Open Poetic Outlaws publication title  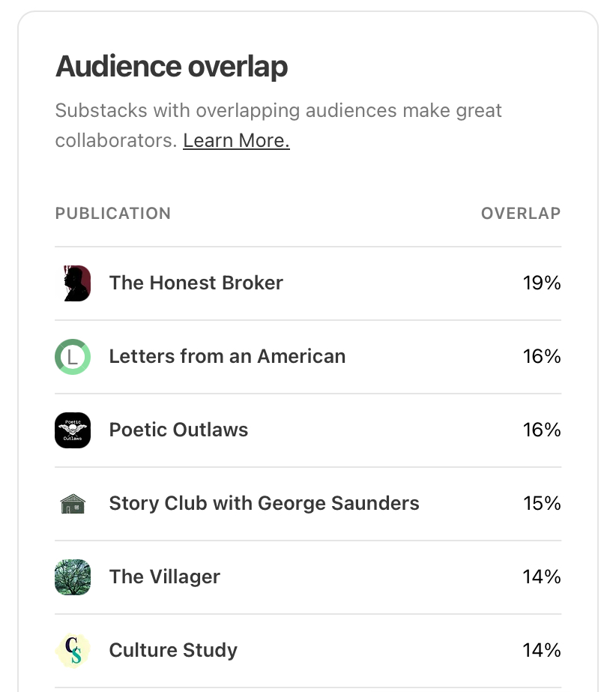click(x=178, y=430)
